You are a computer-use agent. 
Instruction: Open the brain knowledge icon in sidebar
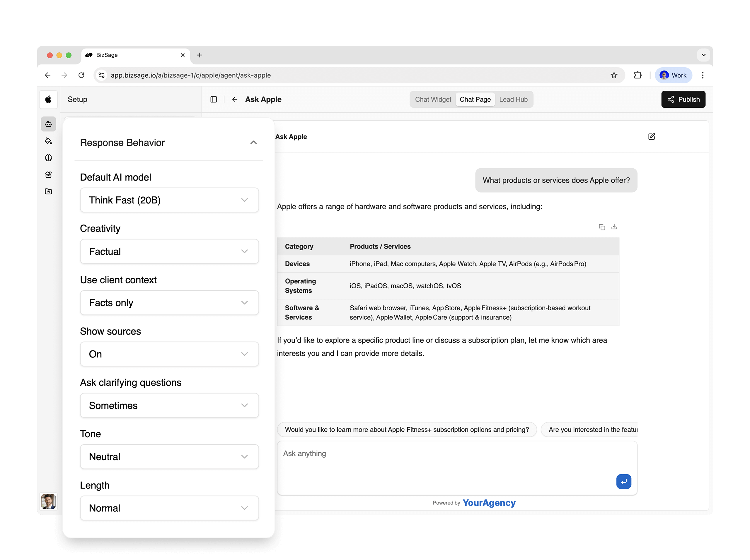48,158
